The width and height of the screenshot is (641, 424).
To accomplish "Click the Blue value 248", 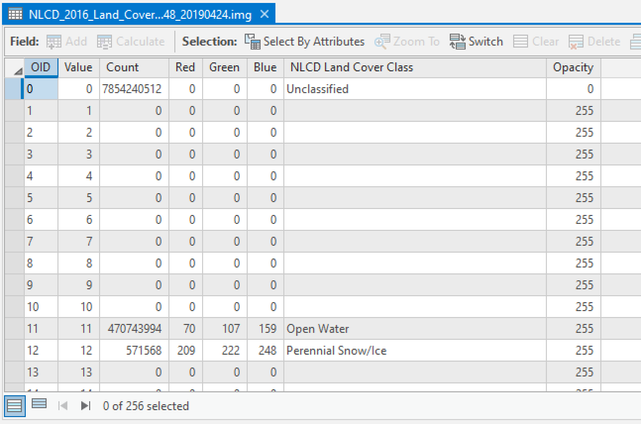I will [x=265, y=350].
